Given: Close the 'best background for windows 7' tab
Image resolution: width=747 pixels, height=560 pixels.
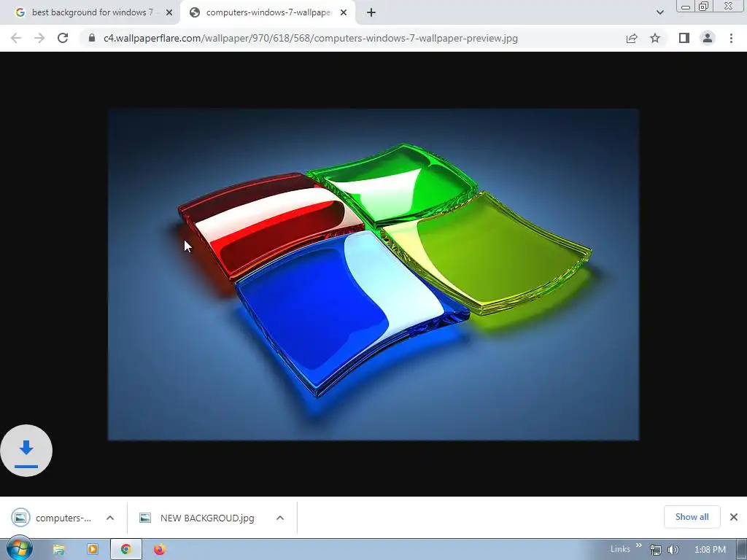Looking at the screenshot, I should [169, 13].
